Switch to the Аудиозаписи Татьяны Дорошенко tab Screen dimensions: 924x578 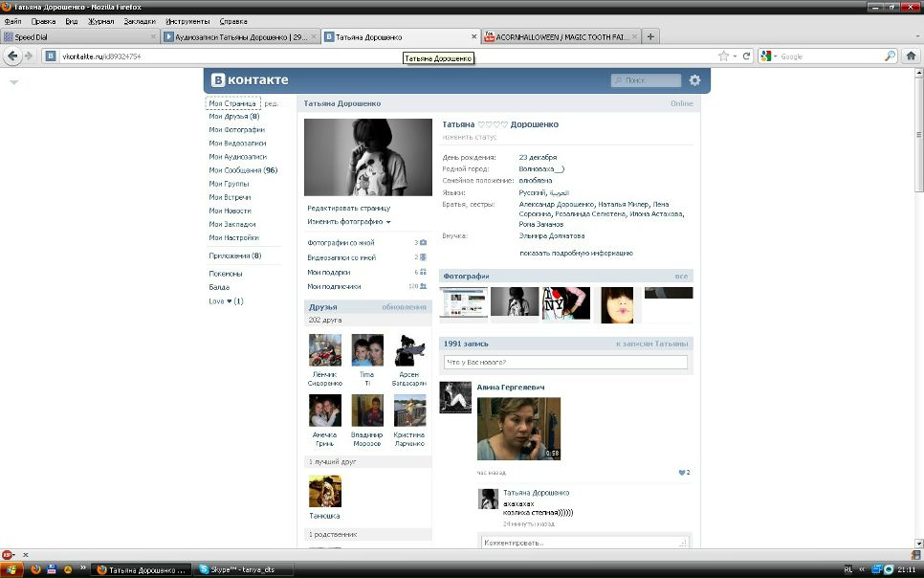tap(239, 36)
